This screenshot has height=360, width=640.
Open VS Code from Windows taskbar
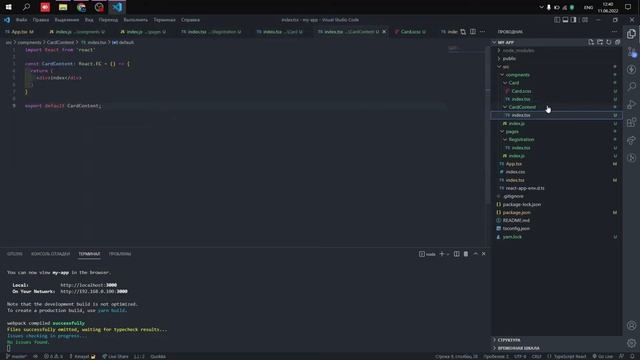(x=117, y=7)
